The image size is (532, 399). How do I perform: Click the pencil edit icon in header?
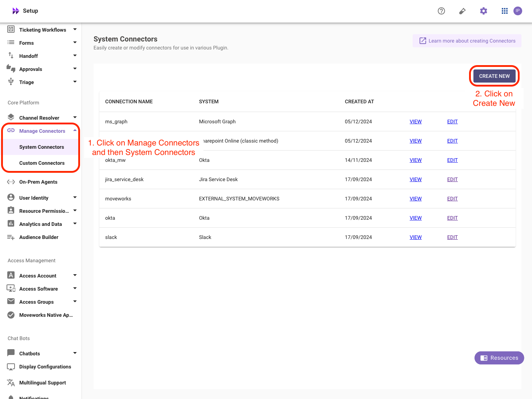pyautogui.click(x=462, y=11)
